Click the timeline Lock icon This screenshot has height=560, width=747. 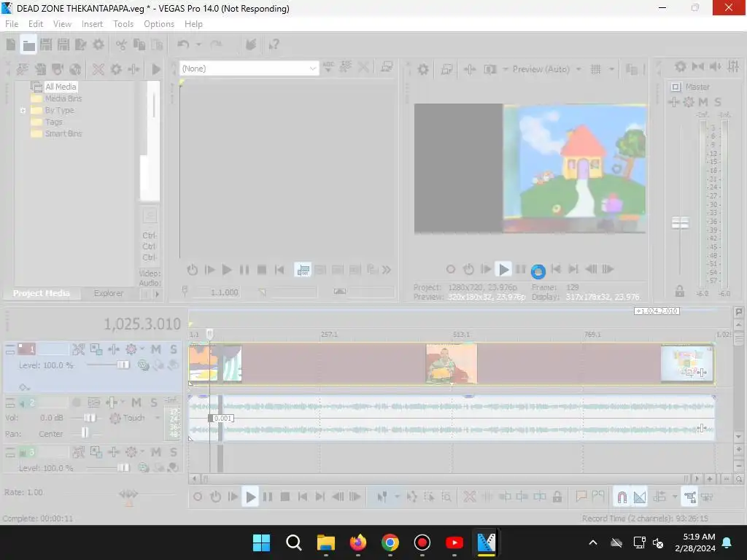[x=557, y=497]
